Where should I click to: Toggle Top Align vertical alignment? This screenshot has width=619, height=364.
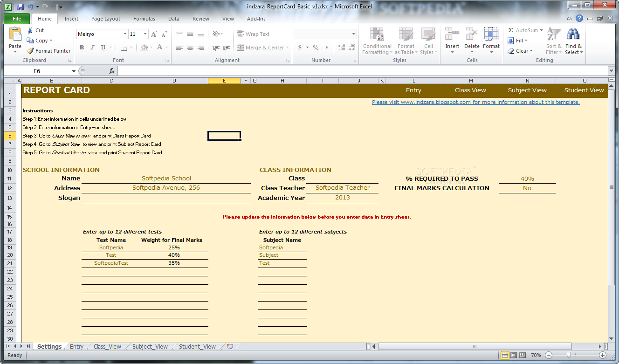point(179,34)
